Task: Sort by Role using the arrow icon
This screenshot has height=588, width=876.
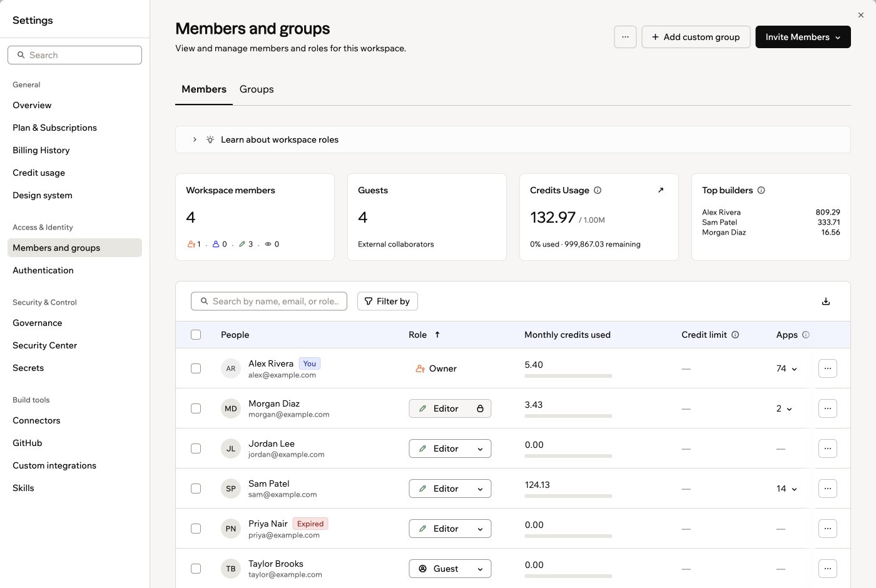Action: click(x=437, y=335)
